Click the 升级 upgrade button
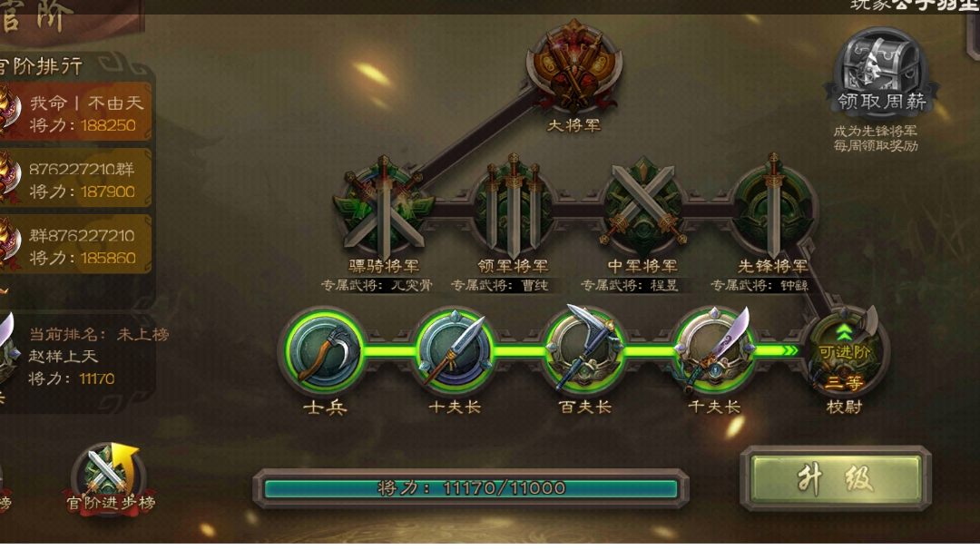This screenshot has height=550, width=980. click(x=836, y=479)
